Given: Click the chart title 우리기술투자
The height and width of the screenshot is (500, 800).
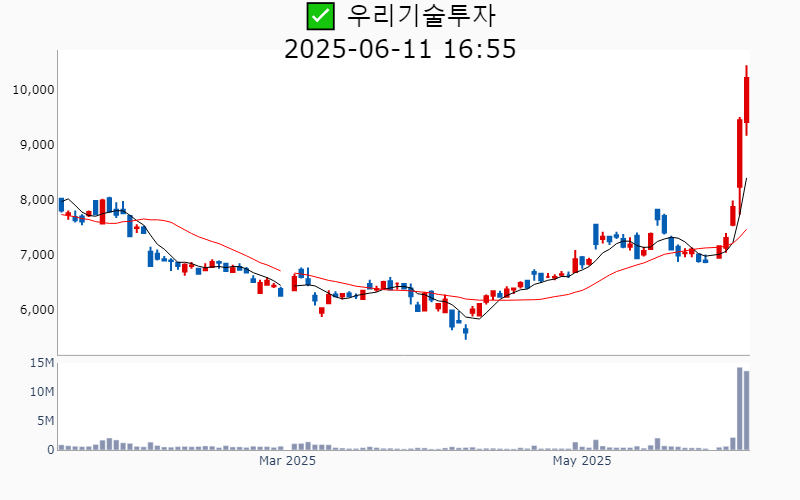Looking at the screenshot, I should [x=421, y=16].
